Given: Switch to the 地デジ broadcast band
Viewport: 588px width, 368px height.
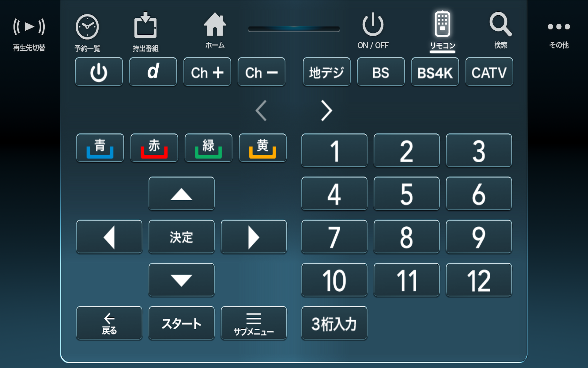Looking at the screenshot, I should pyautogui.click(x=327, y=72).
